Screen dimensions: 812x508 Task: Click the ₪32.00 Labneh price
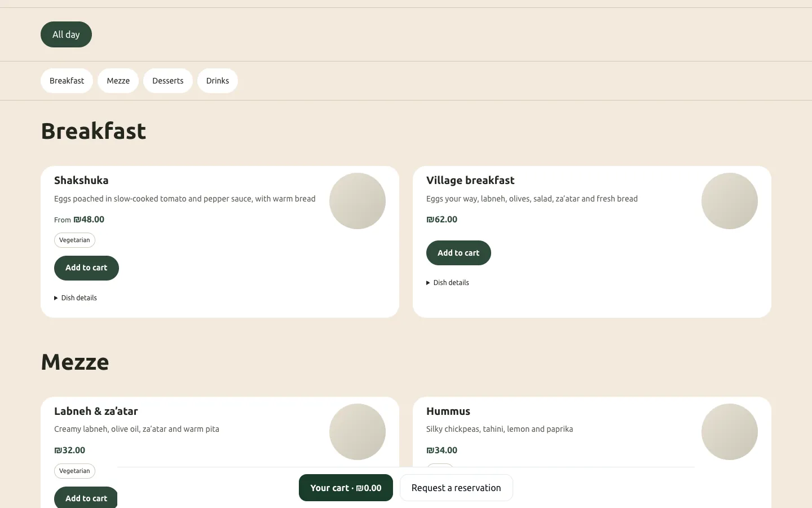pos(69,450)
